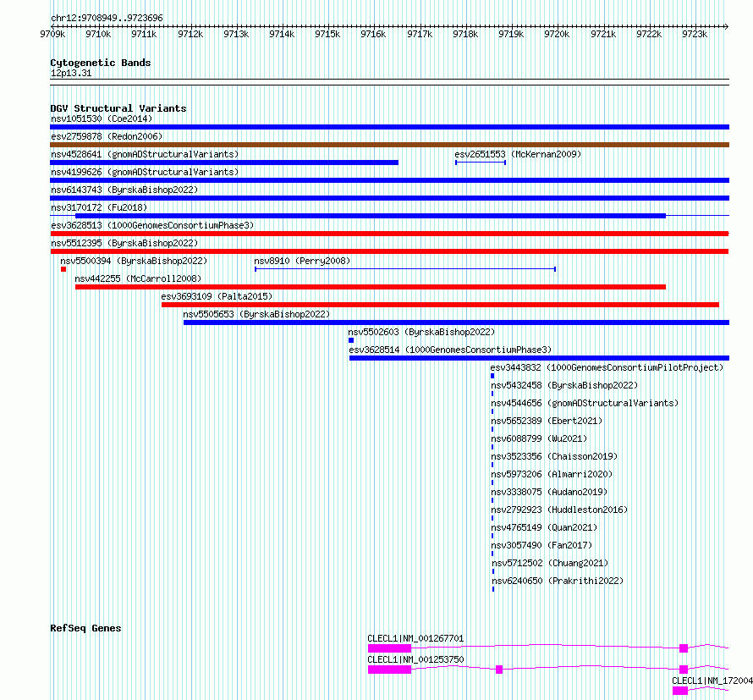Click the brown bar for esv2759878
Image resolution: width=753 pixels, height=700 pixels.
[x=389, y=145]
